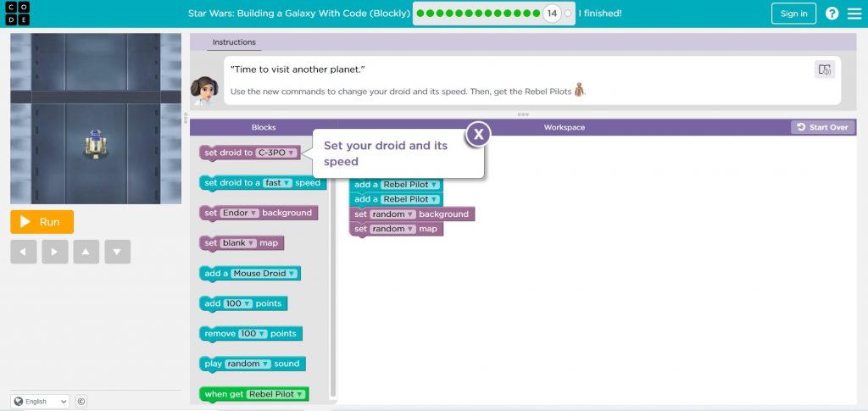The image size is (868, 411).
Task: Click the set droid to block
Action: click(x=250, y=153)
